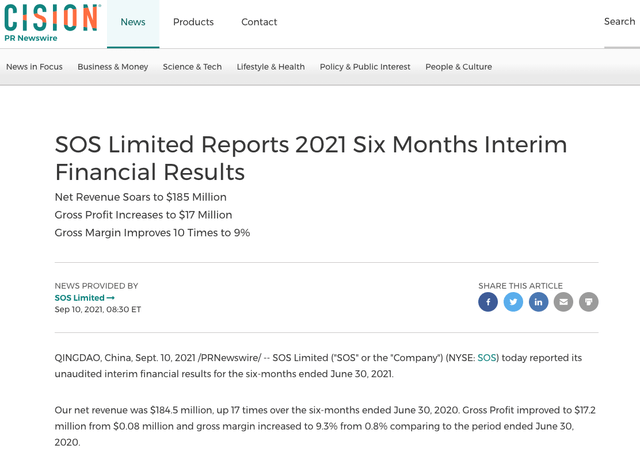Open the Products menu
Viewport: 640px width, 460px height.
coord(193,22)
